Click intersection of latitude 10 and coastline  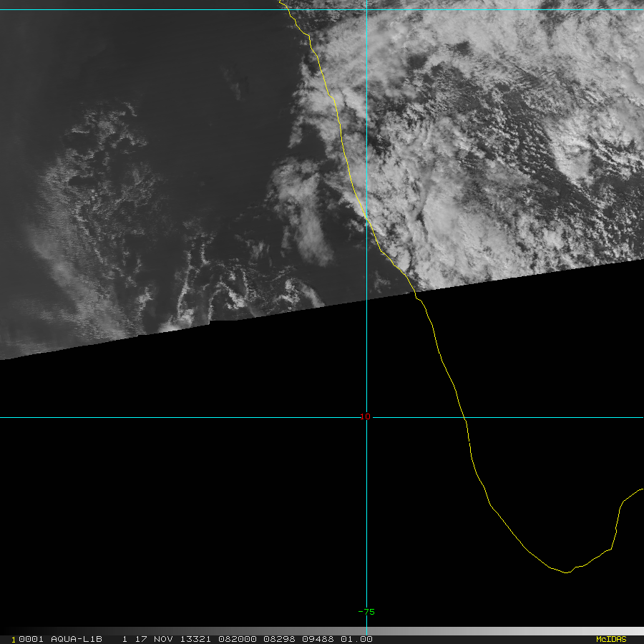tap(464, 417)
